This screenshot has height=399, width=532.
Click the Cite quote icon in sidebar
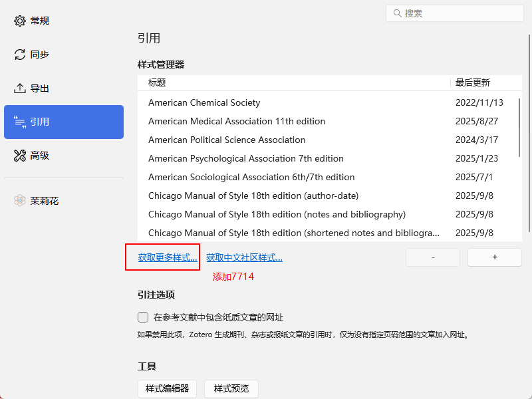20,122
